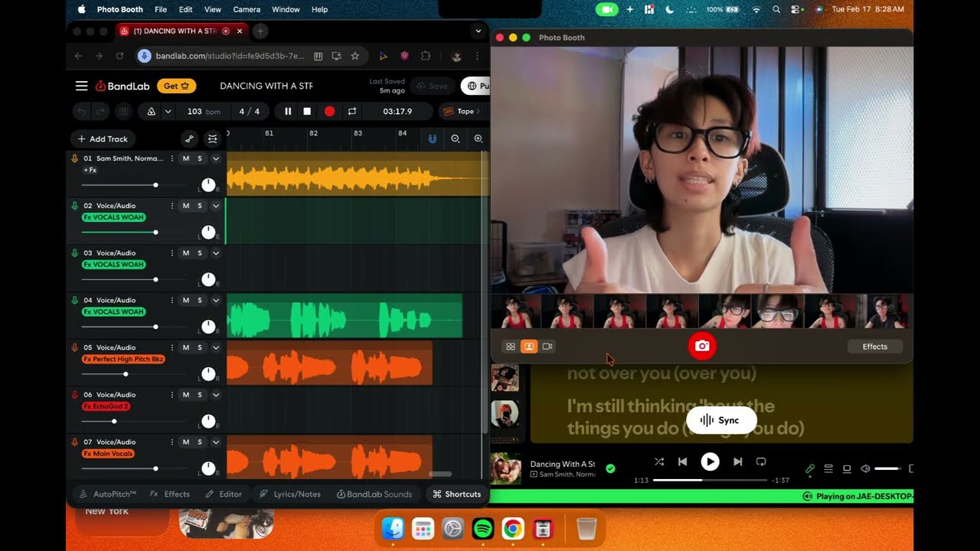Image resolution: width=980 pixels, height=551 pixels.
Task: Expand track 07 options chevron
Action: [x=216, y=442]
